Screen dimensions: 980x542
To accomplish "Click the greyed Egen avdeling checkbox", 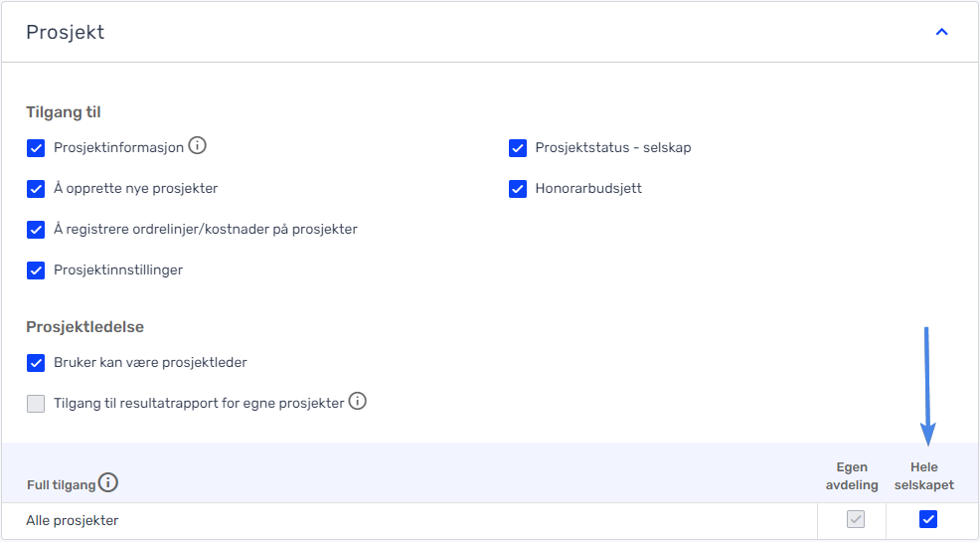I will click(856, 519).
